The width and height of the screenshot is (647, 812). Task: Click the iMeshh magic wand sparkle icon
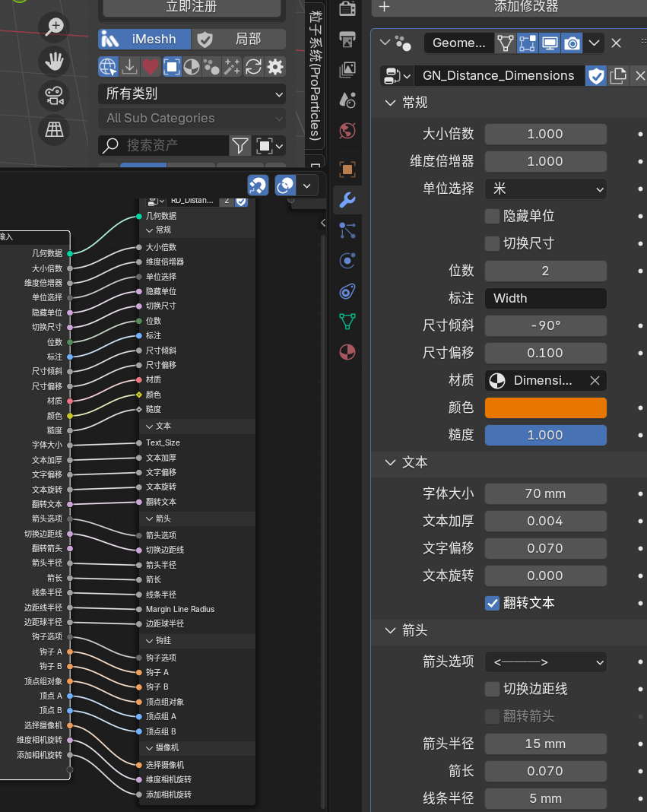(232, 67)
